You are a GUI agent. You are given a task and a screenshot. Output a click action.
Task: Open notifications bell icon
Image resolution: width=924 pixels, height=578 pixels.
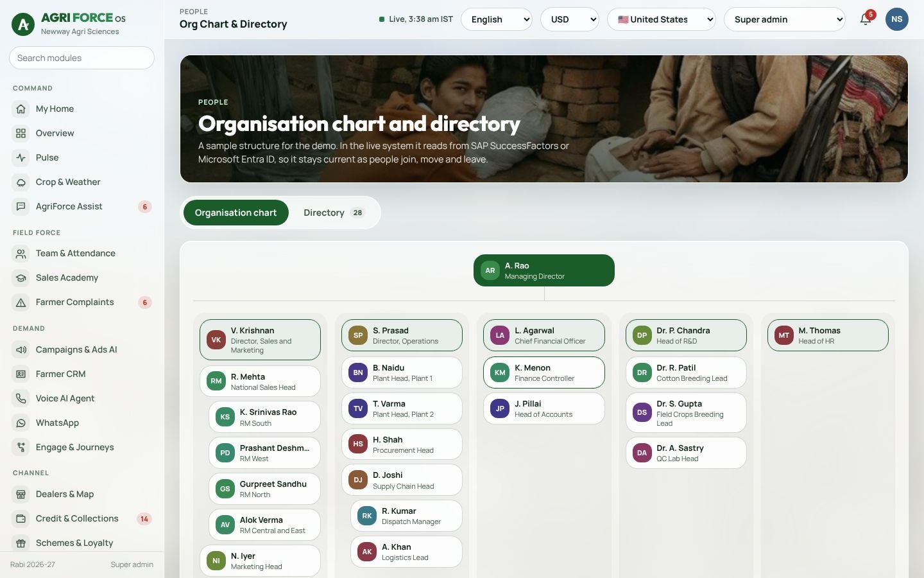[866, 19]
